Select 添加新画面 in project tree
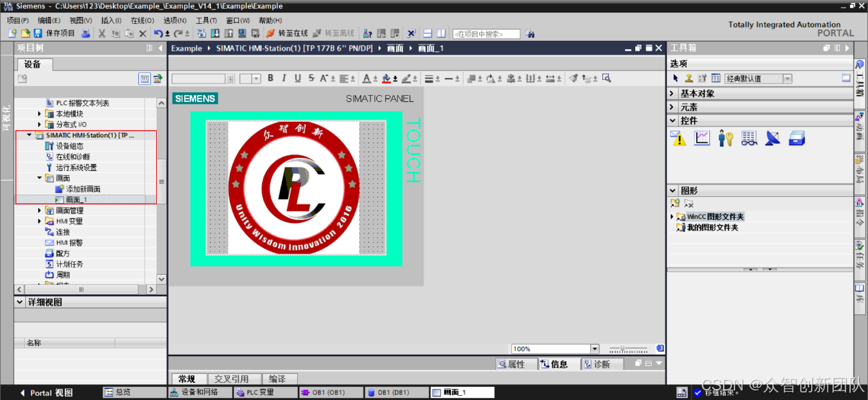This screenshot has height=400, width=868. (78, 189)
